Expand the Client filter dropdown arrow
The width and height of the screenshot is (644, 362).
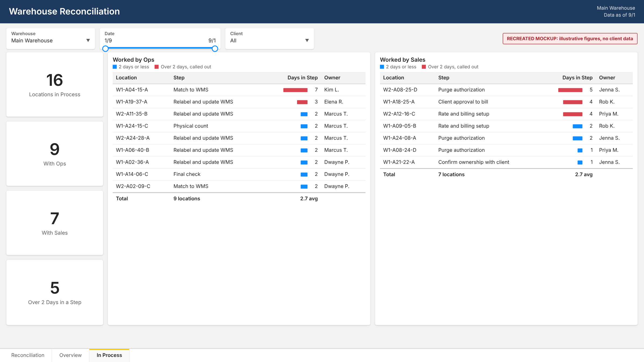click(307, 40)
